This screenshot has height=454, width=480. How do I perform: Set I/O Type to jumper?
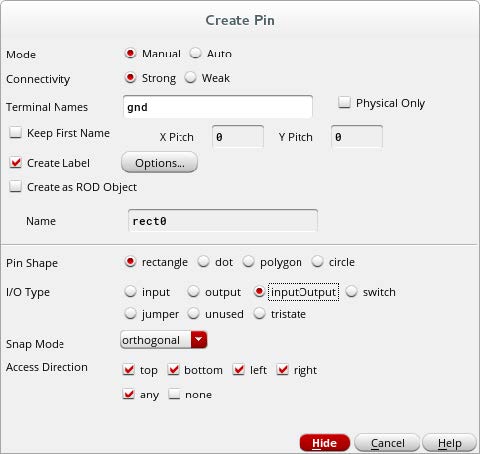(130, 314)
